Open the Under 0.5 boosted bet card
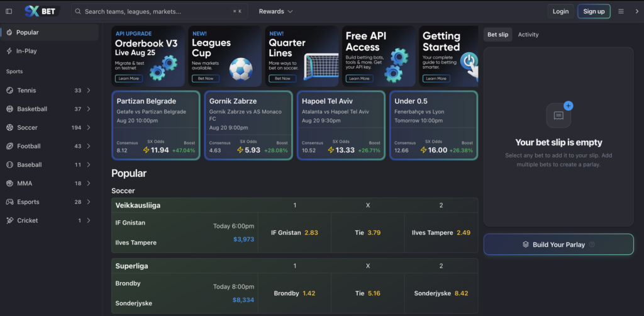 (434, 125)
